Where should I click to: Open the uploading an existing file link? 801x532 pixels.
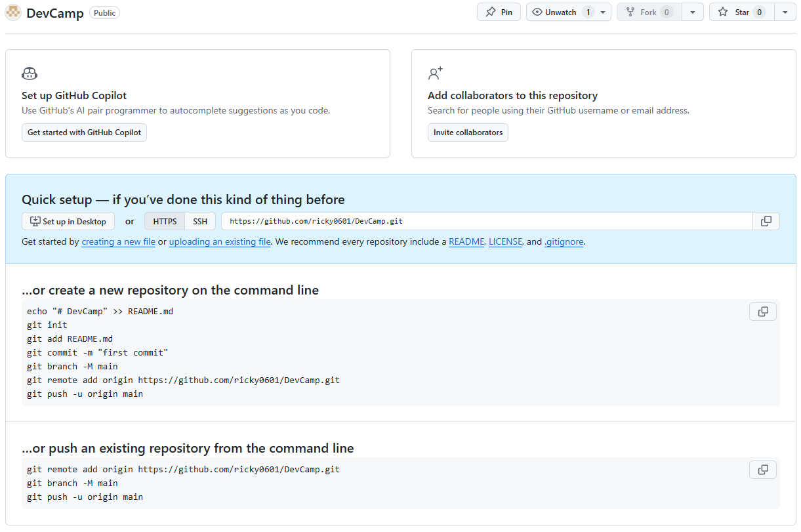(x=220, y=241)
